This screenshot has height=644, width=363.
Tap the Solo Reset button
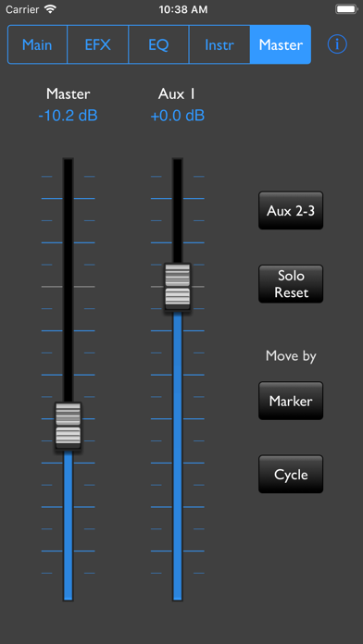coord(291,284)
